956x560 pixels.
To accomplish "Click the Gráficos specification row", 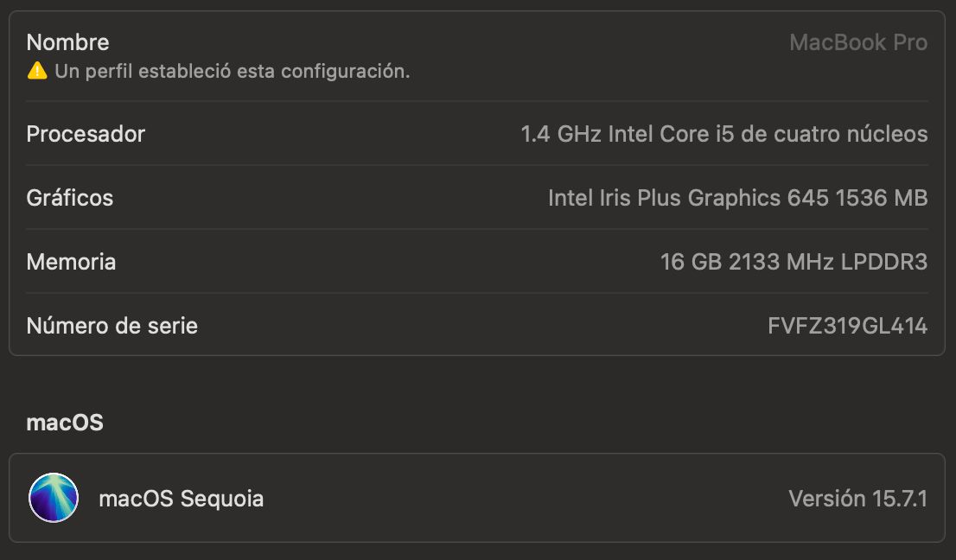I will click(x=478, y=198).
